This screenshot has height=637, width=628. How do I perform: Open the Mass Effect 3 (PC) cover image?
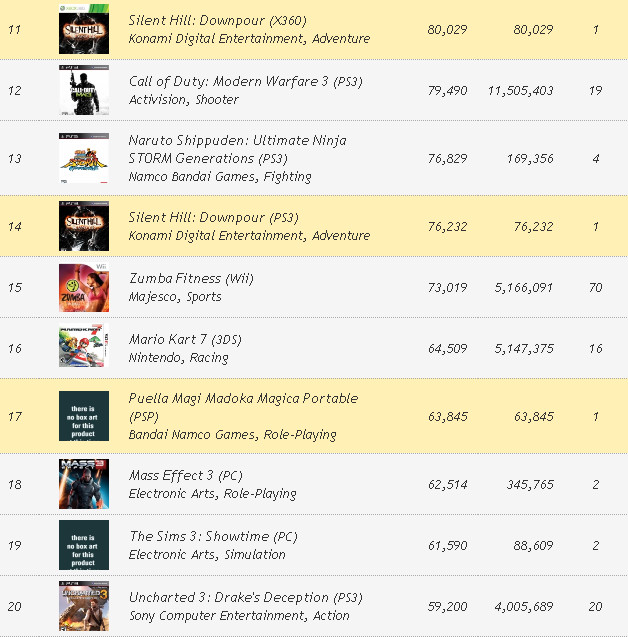tap(84, 484)
